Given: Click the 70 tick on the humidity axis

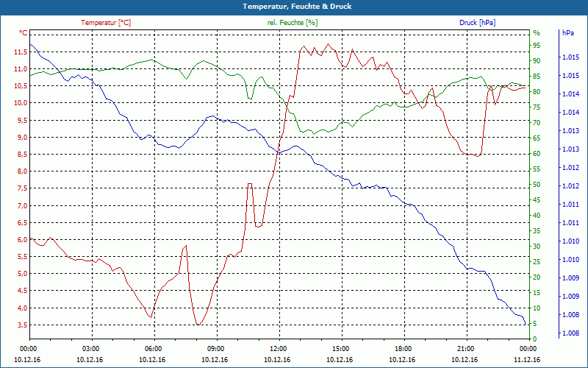Looking at the screenshot, I should click(537, 123).
